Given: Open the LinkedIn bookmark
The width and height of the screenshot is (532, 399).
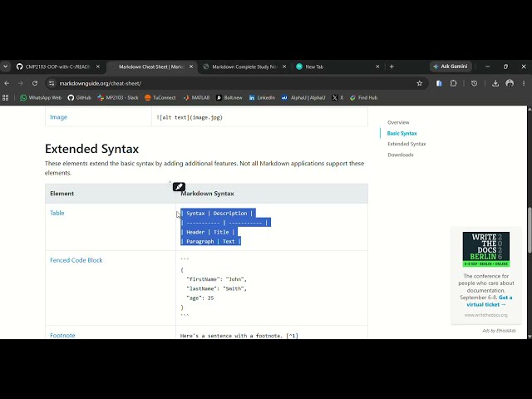Looking at the screenshot, I should coord(262,98).
